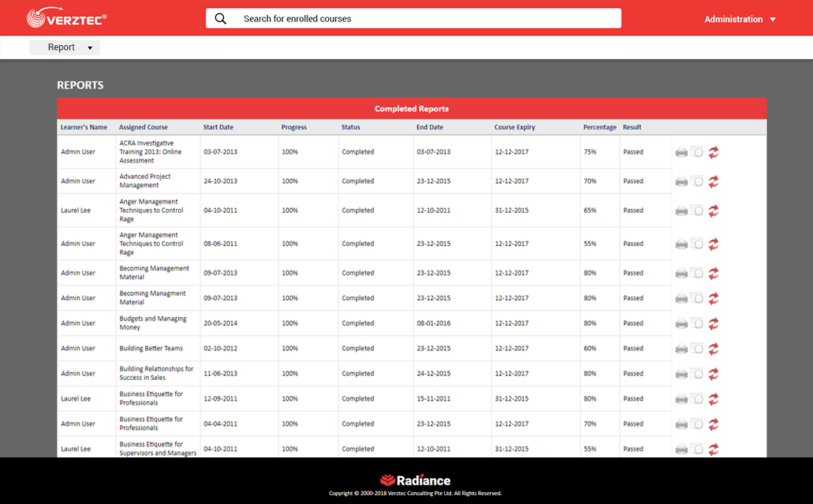Print the ACRA Investigative Training report row
This screenshot has width=813, height=504.
pyautogui.click(x=681, y=152)
